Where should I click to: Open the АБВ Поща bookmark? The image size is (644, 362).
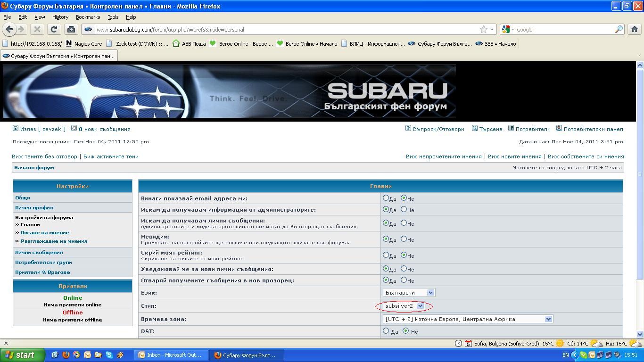click(x=189, y=44)
